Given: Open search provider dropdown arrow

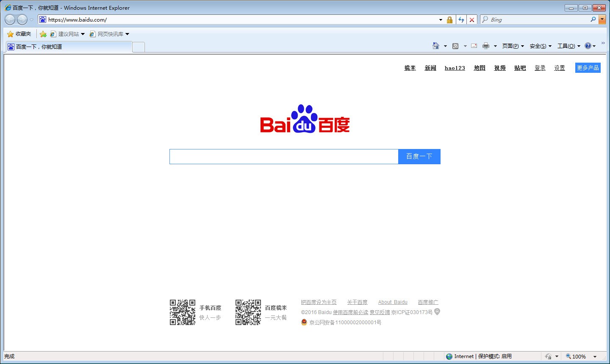Looking at the screenshot, I should (602, 19).
